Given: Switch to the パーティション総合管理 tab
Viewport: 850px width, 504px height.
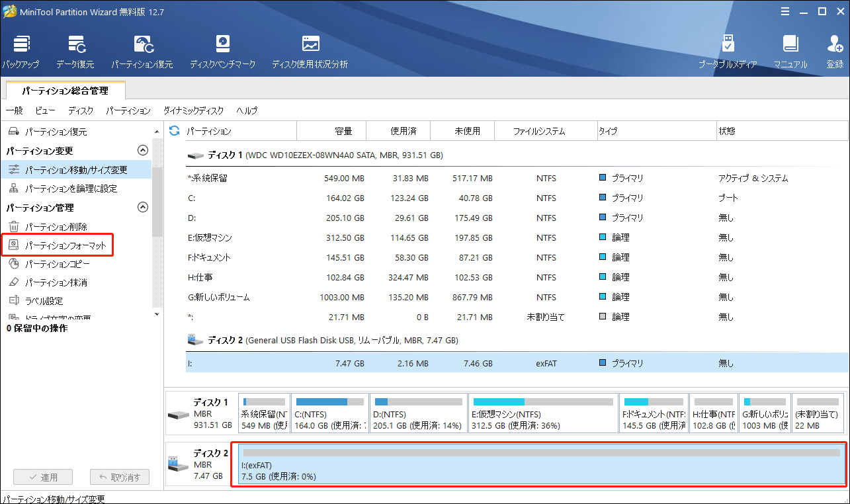Looking at the screenshot, I should pos(65,91).
